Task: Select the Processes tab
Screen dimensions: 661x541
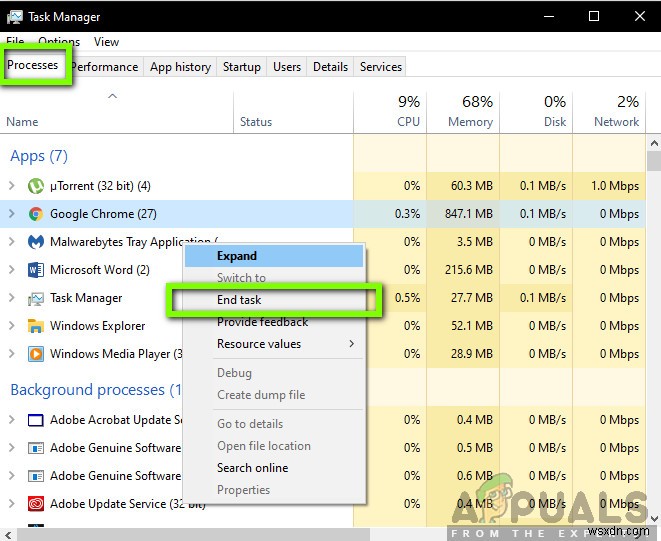Action: coord(33,65)
